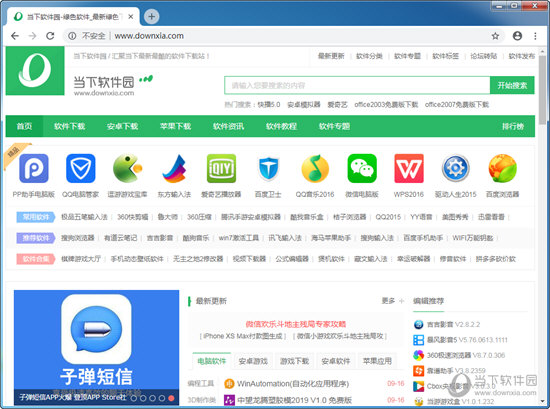Click 极品五笔输入法 link

point(84,217)
